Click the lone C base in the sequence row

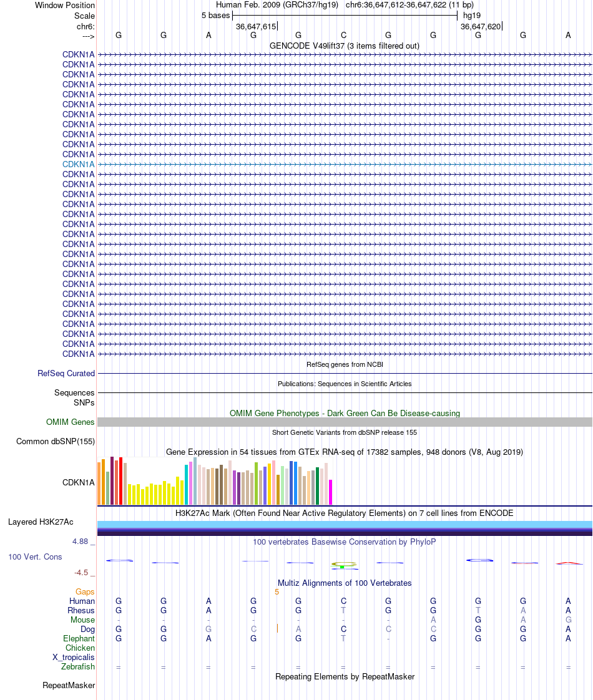[343, 36]
